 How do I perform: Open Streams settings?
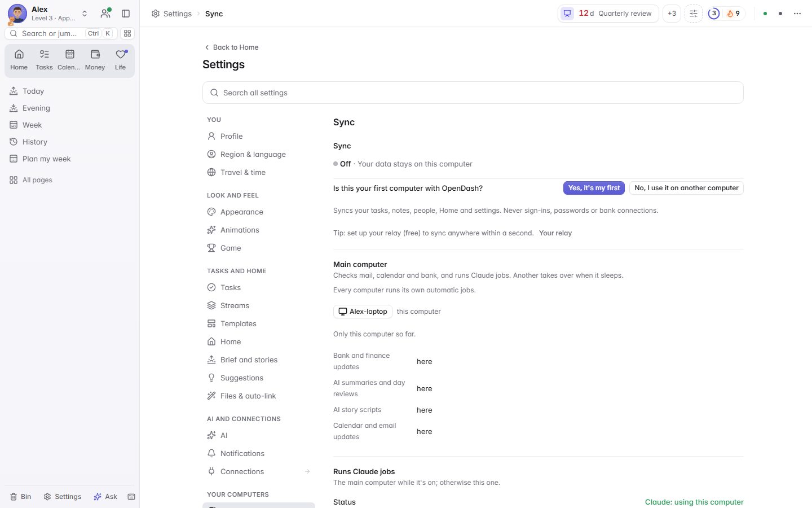259,305
